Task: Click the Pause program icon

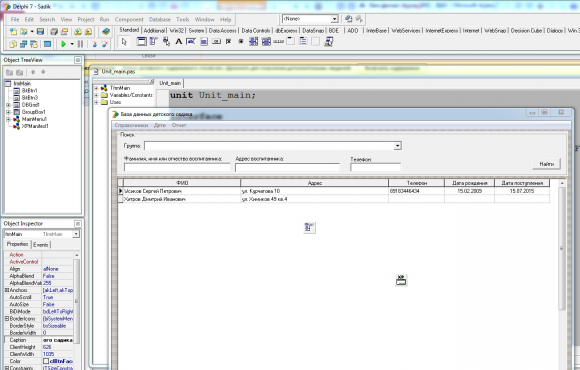Action: point(80,44)
